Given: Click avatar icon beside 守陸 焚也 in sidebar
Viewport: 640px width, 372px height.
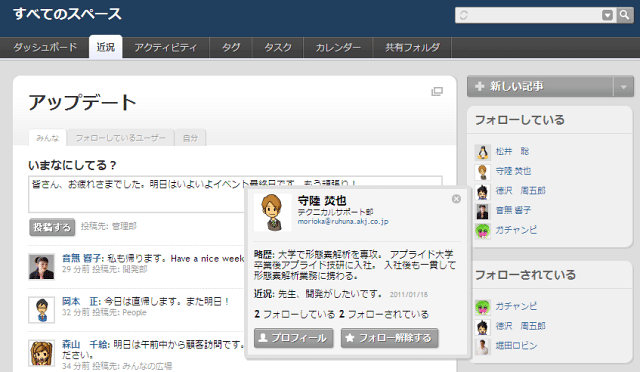Looking at the screenshot, I should 483,172.
